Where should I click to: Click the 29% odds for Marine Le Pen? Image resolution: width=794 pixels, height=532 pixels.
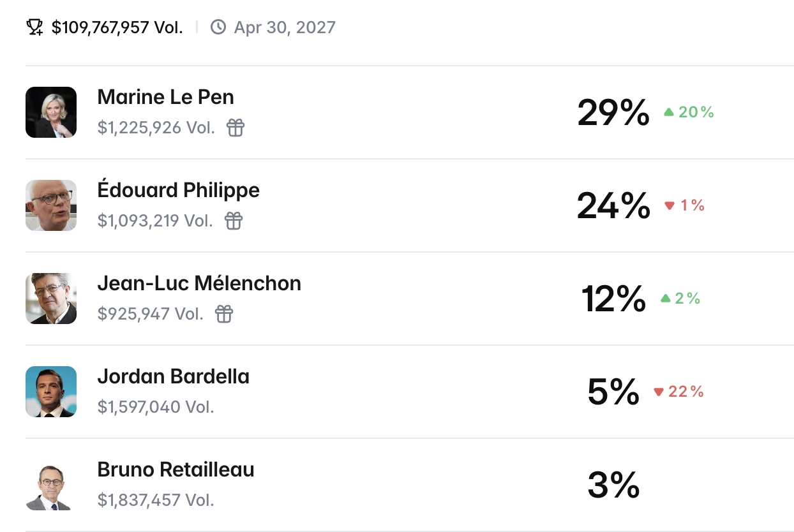(613, 112)
